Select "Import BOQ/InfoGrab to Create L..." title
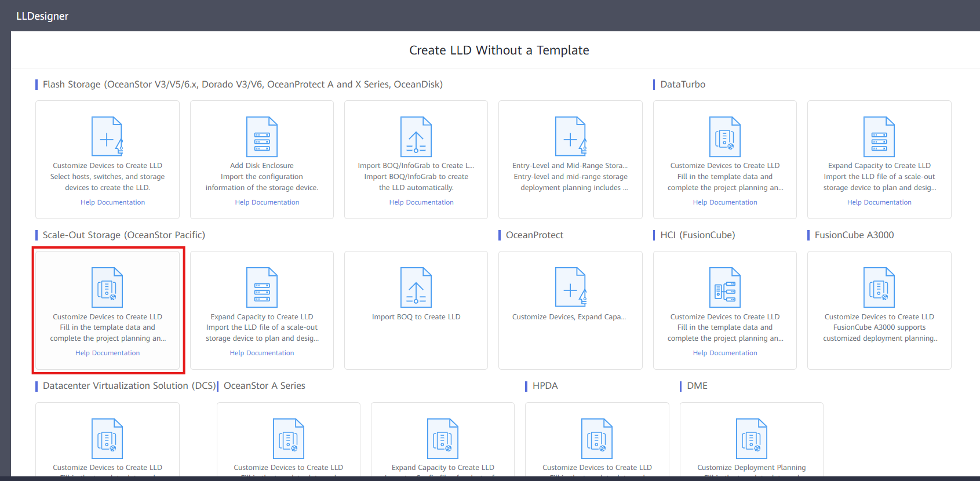Screen dimensions: 980x481 [416, 166]
